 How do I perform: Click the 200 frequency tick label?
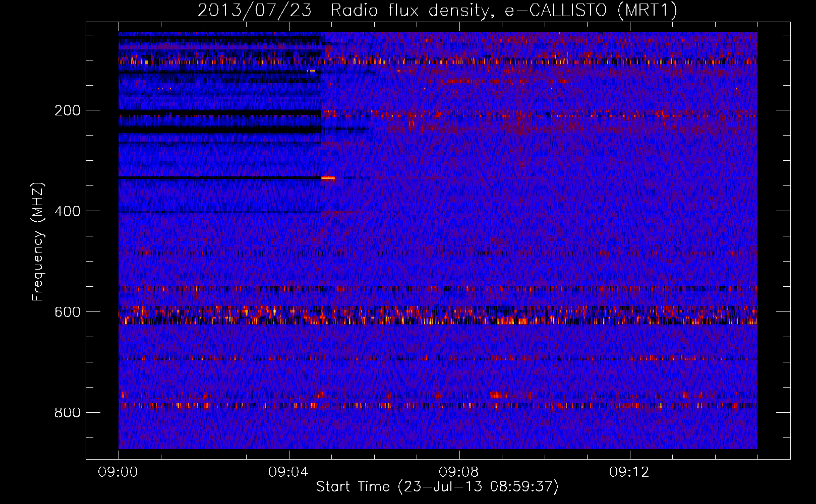[x=68, y=110]
